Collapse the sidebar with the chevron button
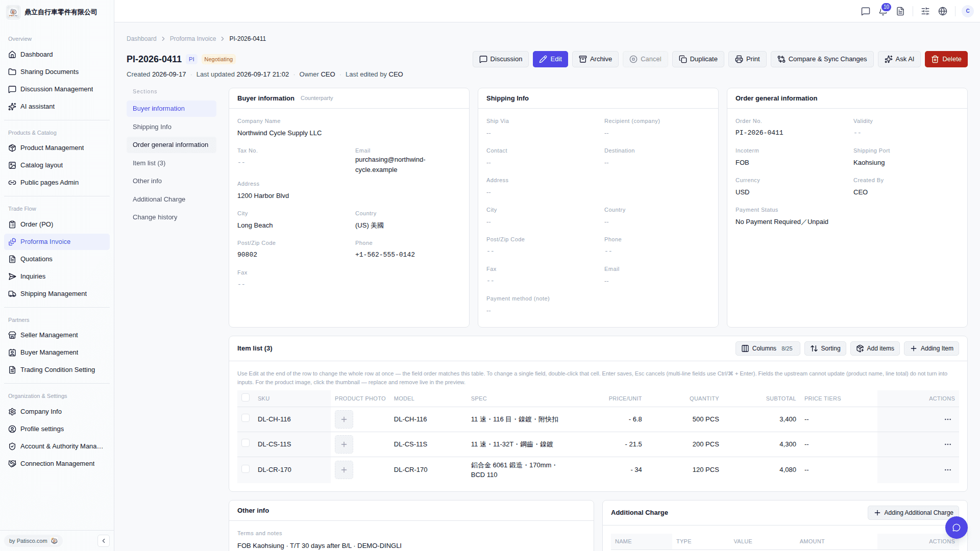Image resolution: width=980 pixels, height=551 pixels. [104, 541]
